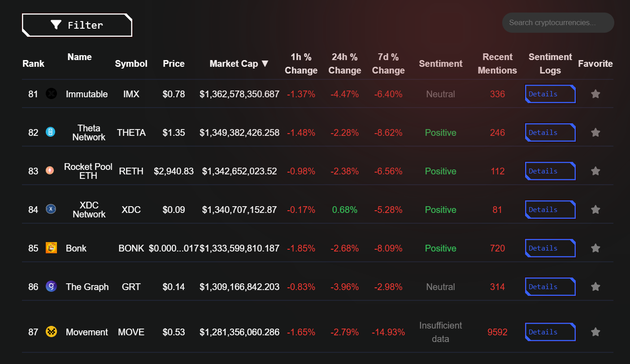Viewport: 630px width, 364px height.
Task: Open the Filter panel
Action: coord(77,25)
